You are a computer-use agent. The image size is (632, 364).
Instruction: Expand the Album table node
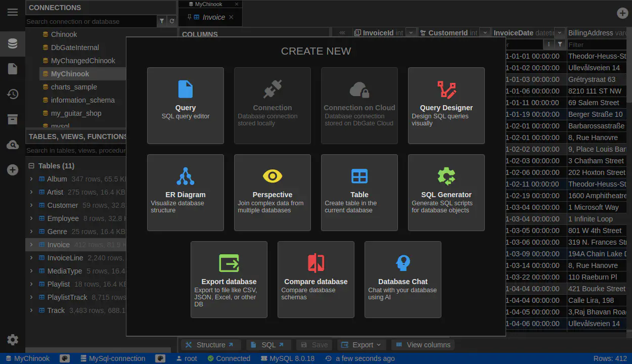pyautogui.click(x=31, y=179)
